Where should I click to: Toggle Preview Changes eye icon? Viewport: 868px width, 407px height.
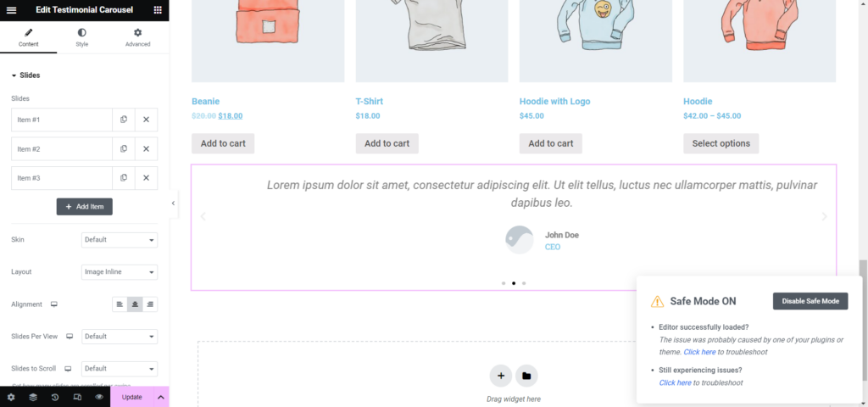(x=99, y=397)
